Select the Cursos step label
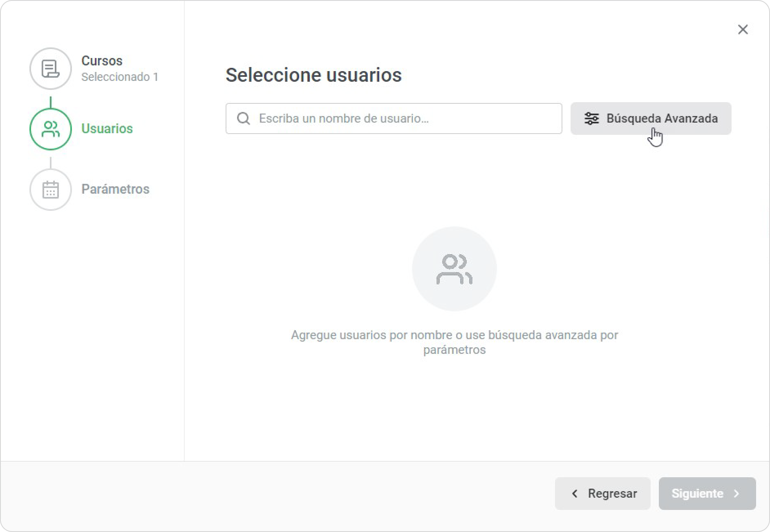Screen dimensions: 770x532 [102, 60]
